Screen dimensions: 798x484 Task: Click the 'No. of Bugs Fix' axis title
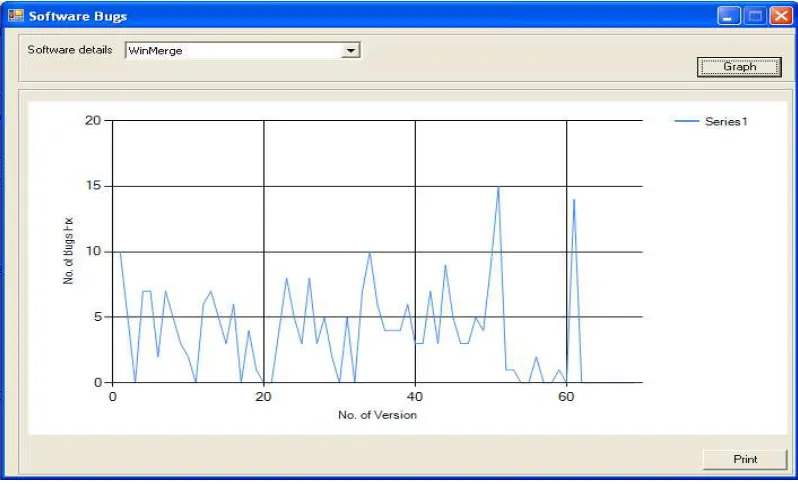68,251
